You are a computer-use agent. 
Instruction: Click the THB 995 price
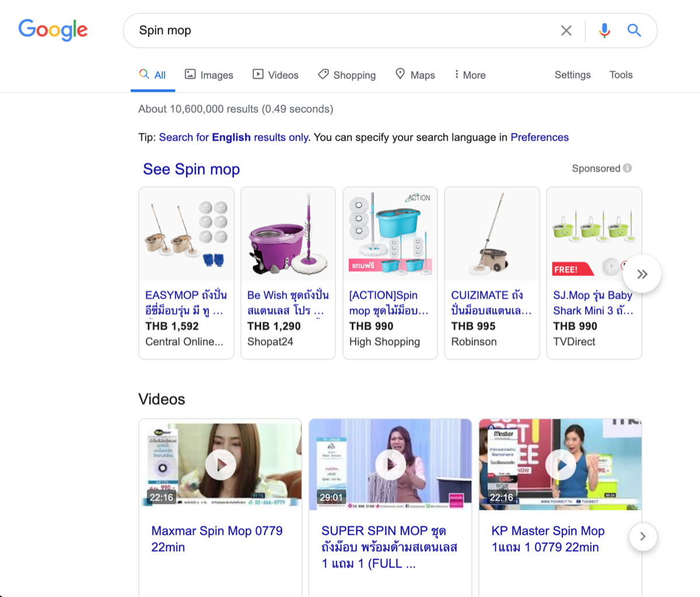[x=473, y=326]
